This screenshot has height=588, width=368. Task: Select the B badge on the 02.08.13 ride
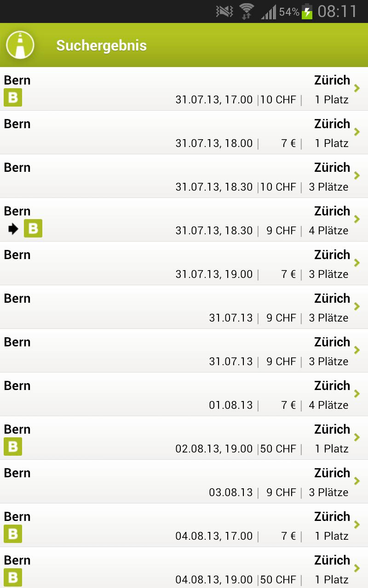pos(12,447)
